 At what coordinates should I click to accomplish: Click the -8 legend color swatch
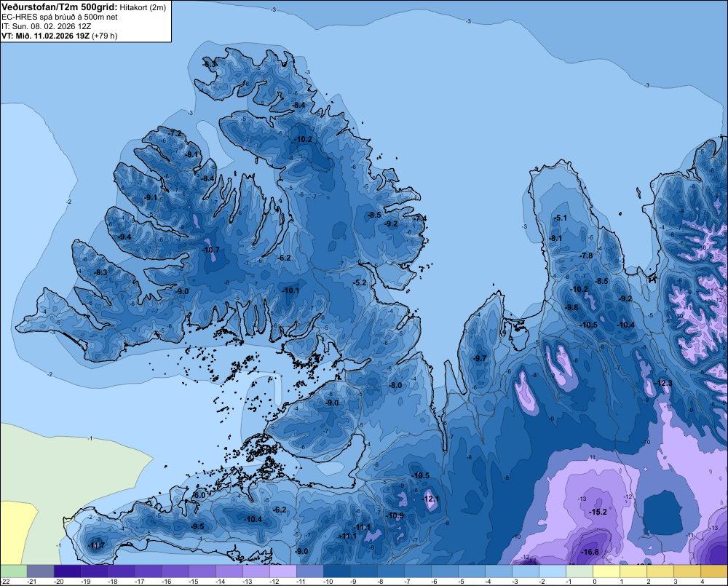pos(390,571)
